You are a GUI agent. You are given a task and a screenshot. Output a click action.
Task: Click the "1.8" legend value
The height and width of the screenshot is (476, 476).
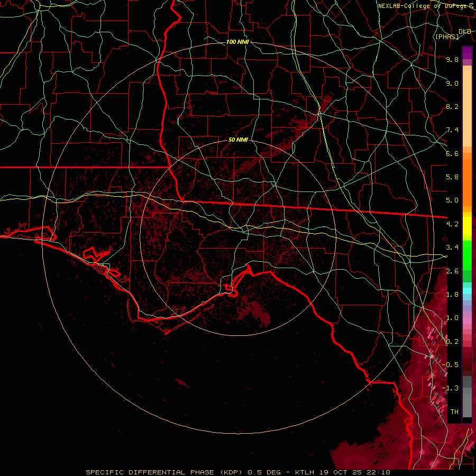[452, 295]
